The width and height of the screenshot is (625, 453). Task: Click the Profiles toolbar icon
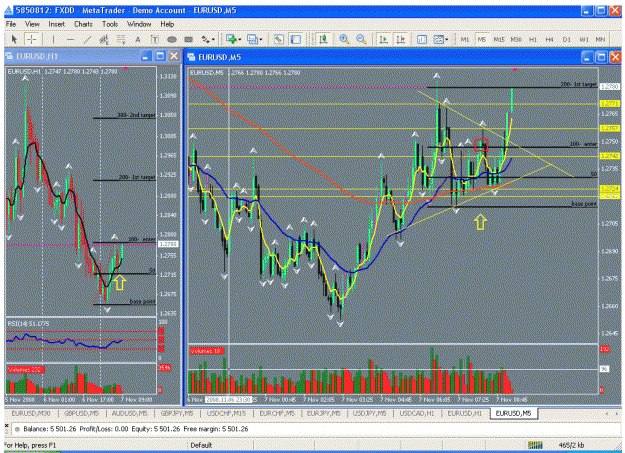pyautogui.click(x=252, y=39)
